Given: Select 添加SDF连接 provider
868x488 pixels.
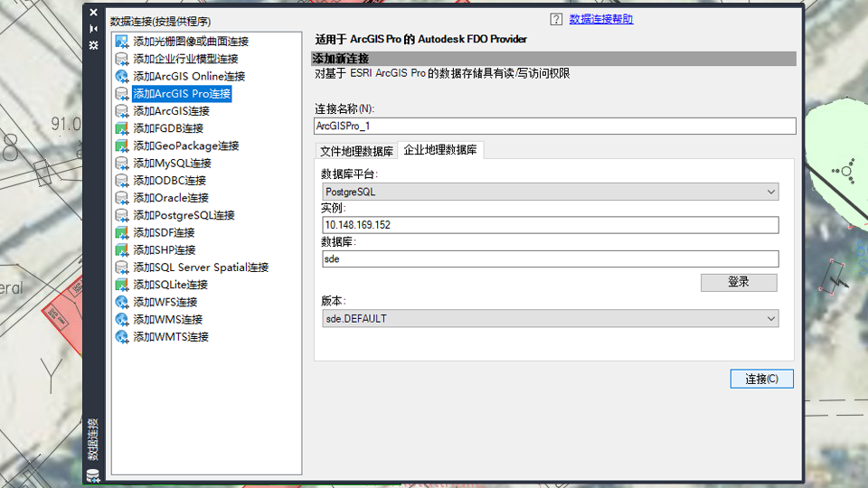Looking at the screenshot, I should (164, 232).
